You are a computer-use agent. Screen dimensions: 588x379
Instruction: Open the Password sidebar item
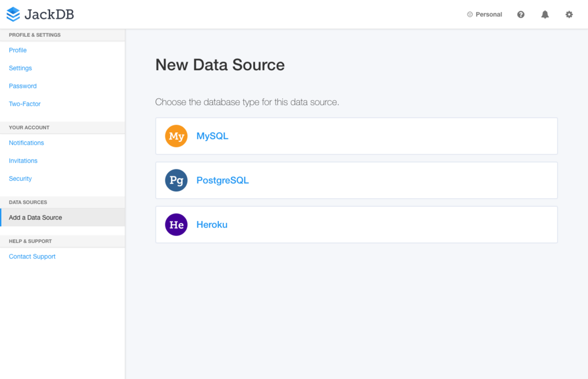tap(23, 86)
